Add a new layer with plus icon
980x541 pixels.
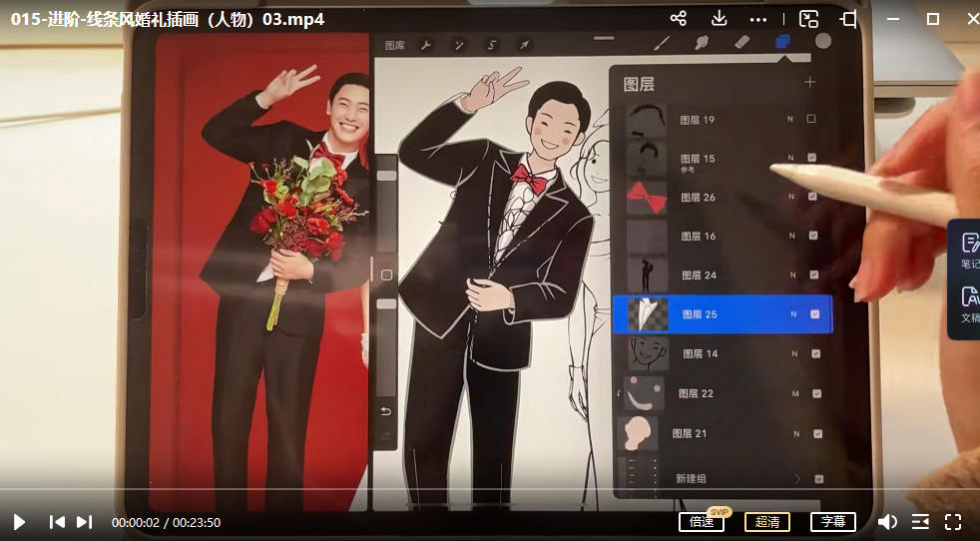(809, 83)
